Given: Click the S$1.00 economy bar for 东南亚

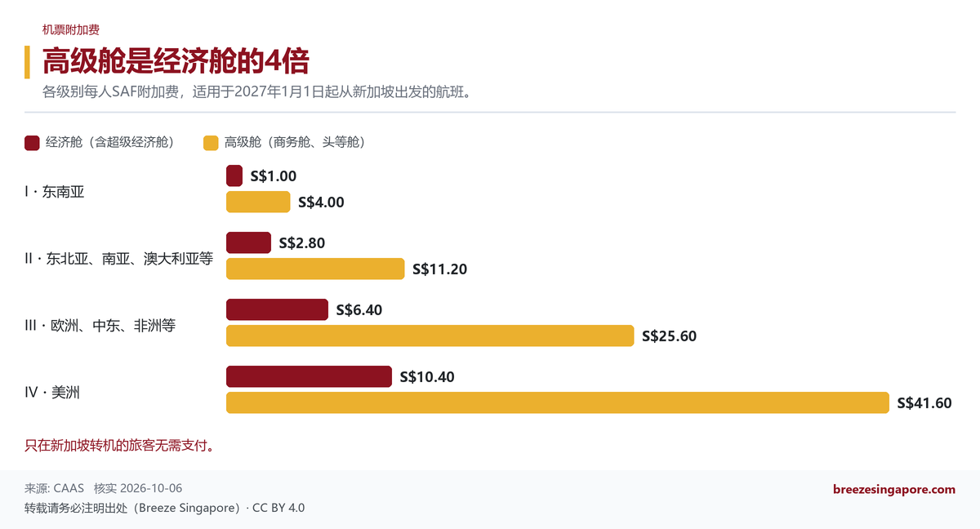Looking at the screenshot, I should 234,176.
